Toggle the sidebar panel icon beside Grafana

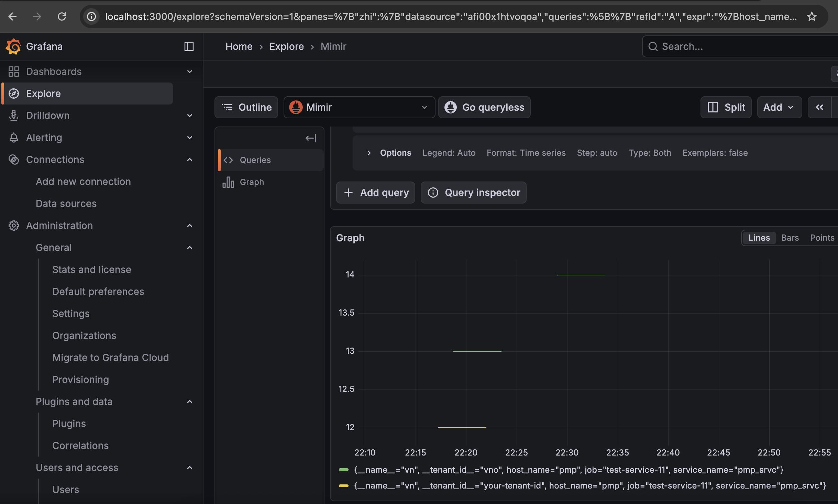(x=189, y=46)
